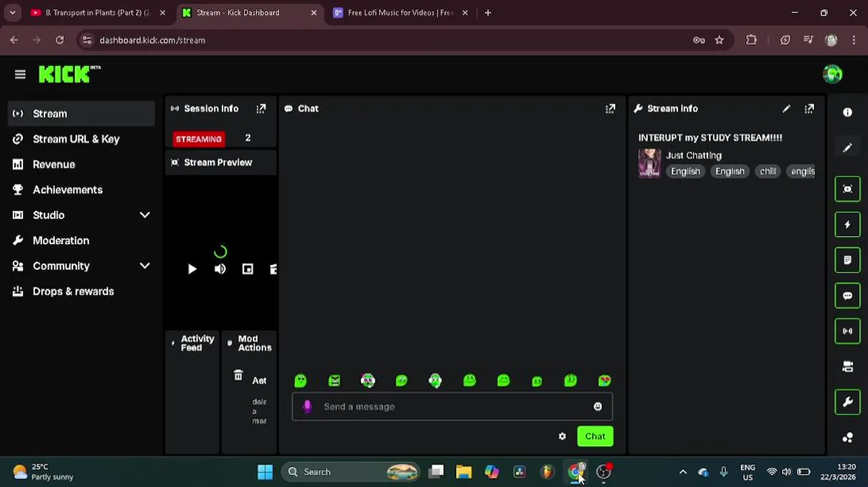Toggle Stream Preview widget in right rail
Image resolution: width=868 pixels, height=487 pixels.
point(848,189)
